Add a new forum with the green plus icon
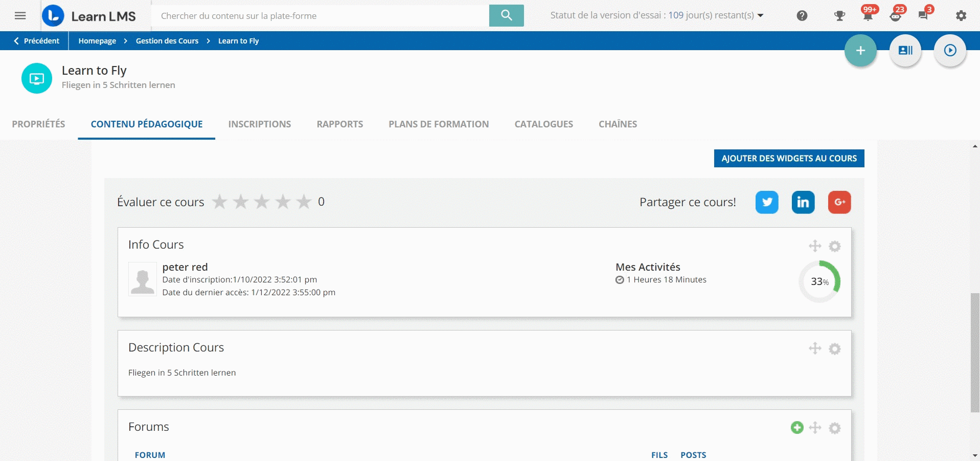Image resolution: width=980 pixels, height=461 pixels. (797, 428)
